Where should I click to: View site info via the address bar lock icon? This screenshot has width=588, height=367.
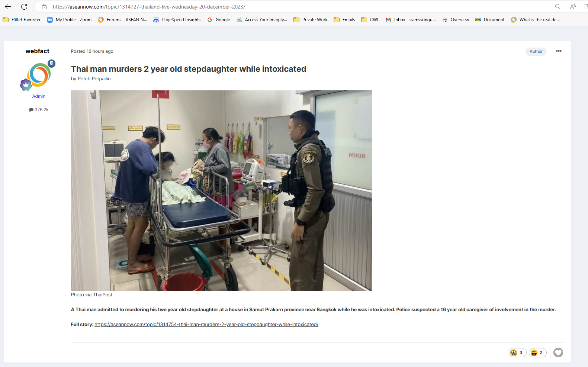pos(44,7)
